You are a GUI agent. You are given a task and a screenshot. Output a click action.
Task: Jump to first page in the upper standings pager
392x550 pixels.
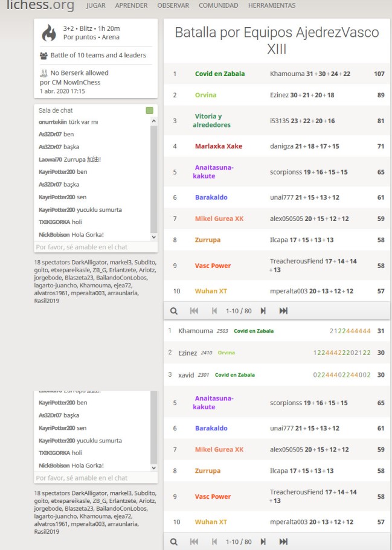(194, 311)
